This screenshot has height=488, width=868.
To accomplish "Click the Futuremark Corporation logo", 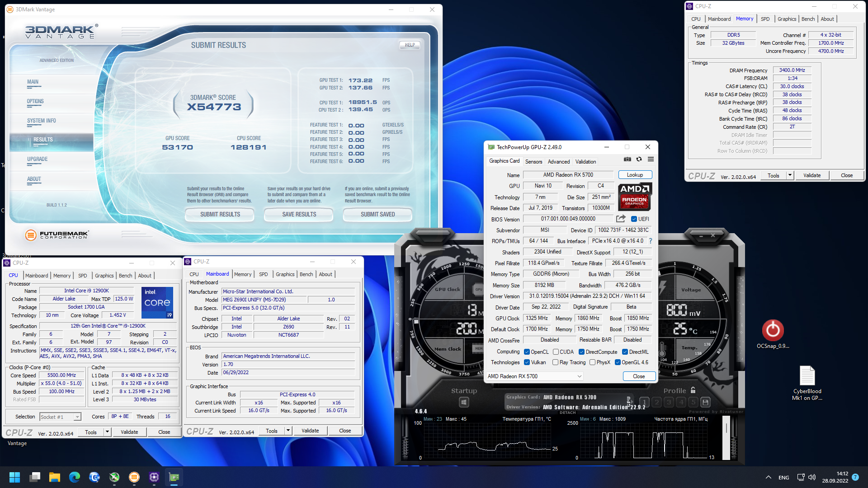I will tap(57, 235).
